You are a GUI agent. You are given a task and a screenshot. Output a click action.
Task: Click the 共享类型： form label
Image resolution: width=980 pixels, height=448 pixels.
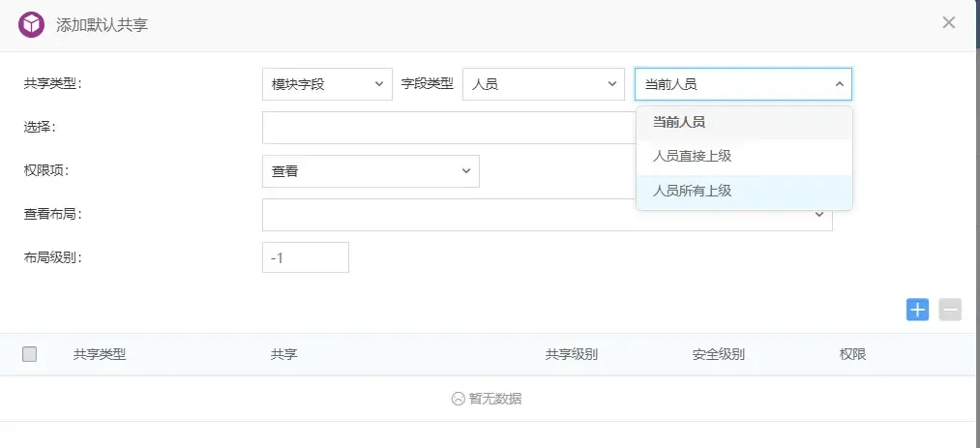(x=53, y=84)
